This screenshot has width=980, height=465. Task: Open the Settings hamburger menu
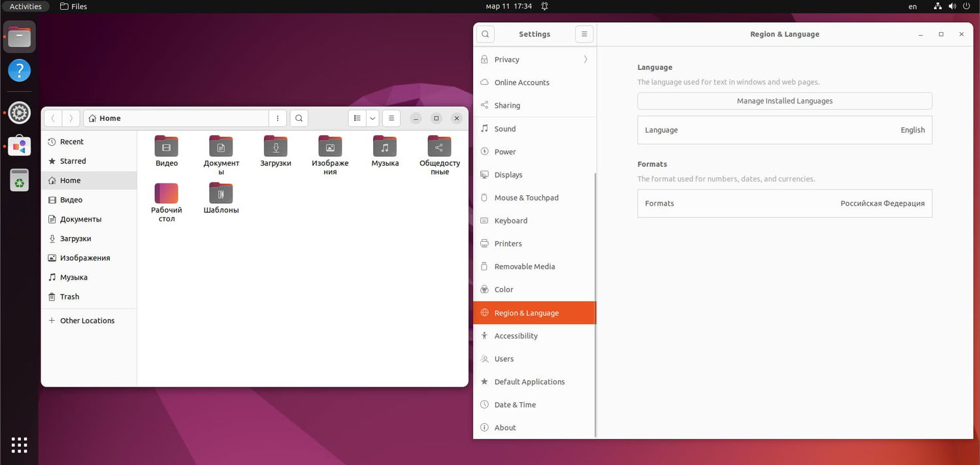click(x=584, y=34)
